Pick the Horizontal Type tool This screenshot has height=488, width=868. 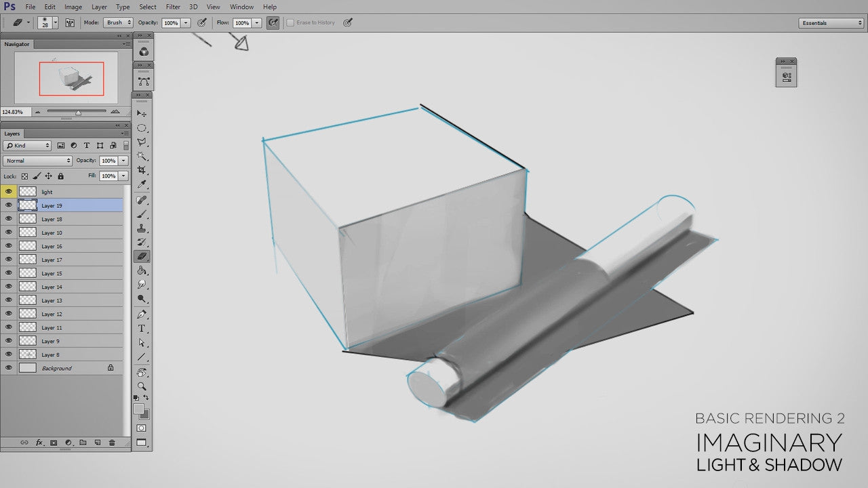click(142, 329)
